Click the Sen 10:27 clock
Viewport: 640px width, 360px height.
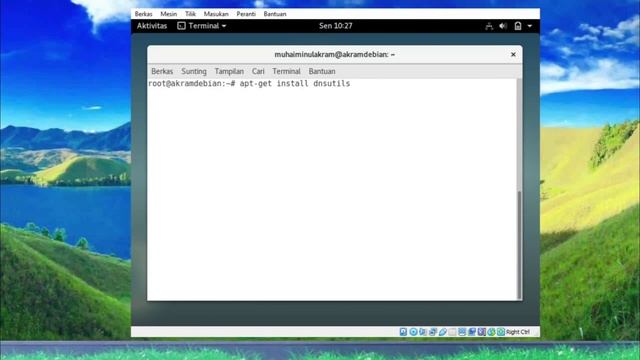pyautogui.click(x=336, y=26)
